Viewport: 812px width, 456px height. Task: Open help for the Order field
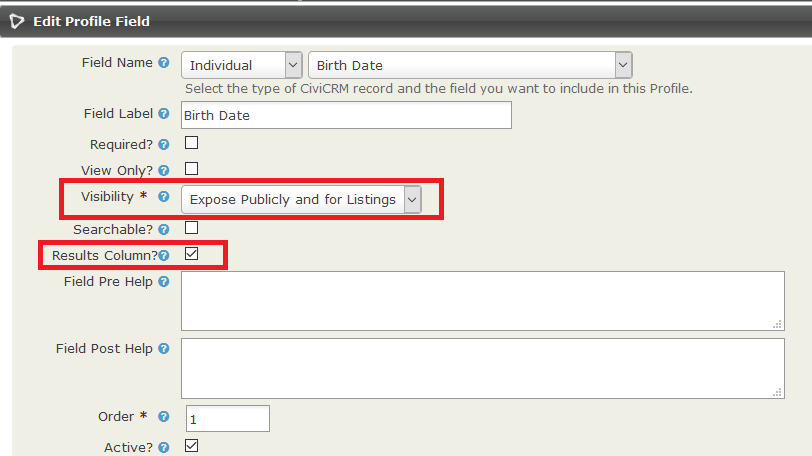(163, 416)
